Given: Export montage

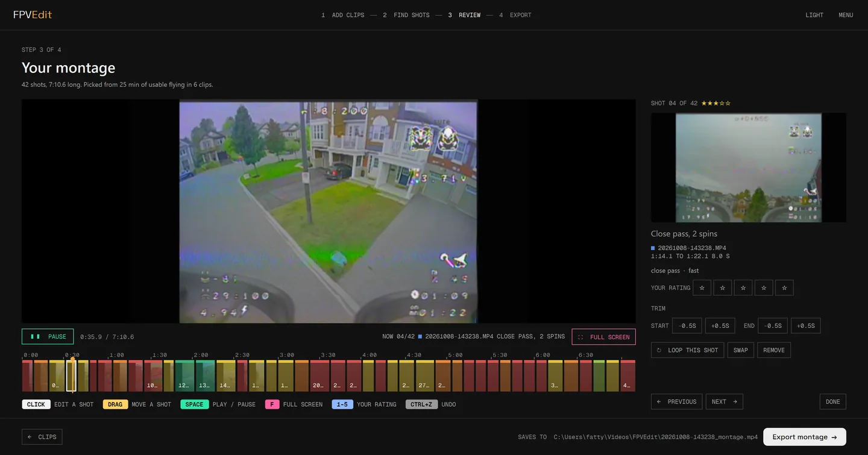Looking at the screenshot, I should (805, 437).
